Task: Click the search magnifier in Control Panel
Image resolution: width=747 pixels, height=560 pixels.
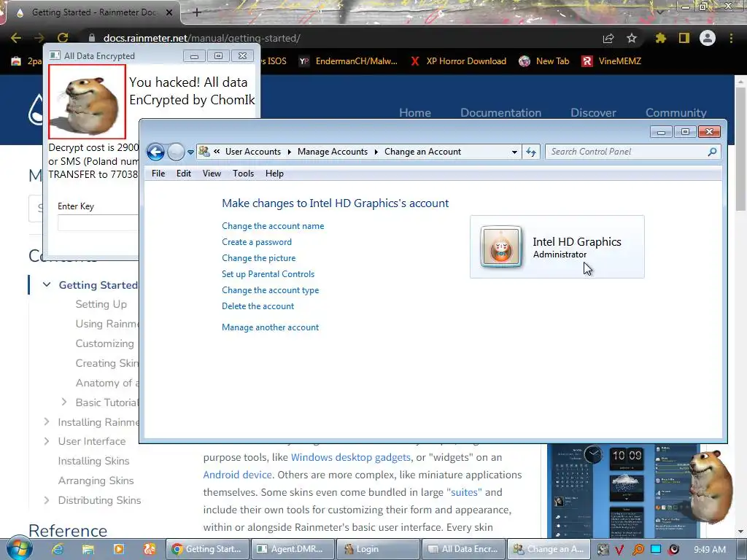Action: click(x=712, y=152)
